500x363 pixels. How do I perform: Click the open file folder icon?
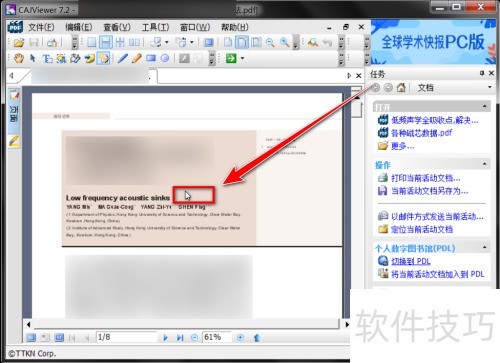point(19,42)
